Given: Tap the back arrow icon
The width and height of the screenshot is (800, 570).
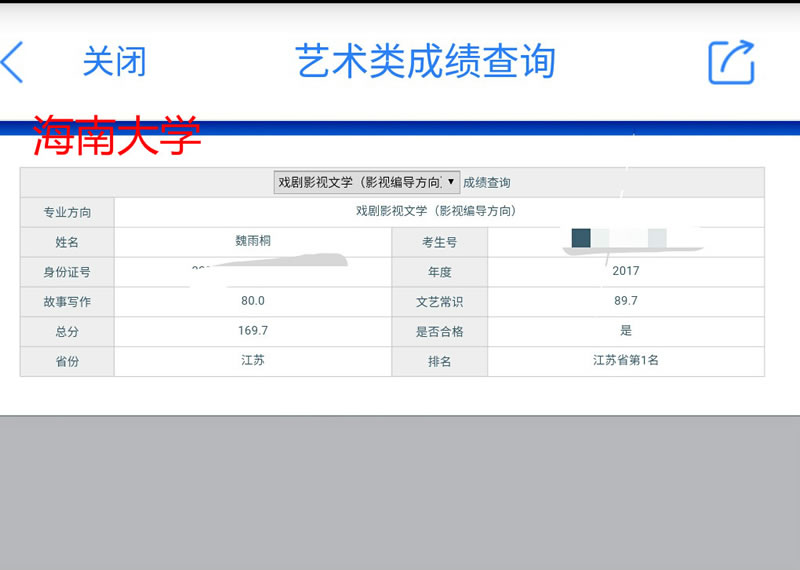Looking at the screenshot, I should coord(12,62).
